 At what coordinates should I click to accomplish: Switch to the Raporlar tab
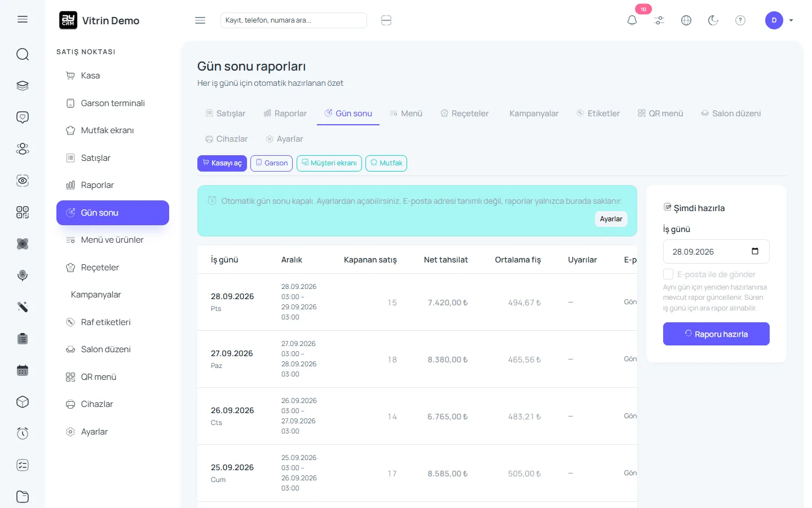(285, 113)
